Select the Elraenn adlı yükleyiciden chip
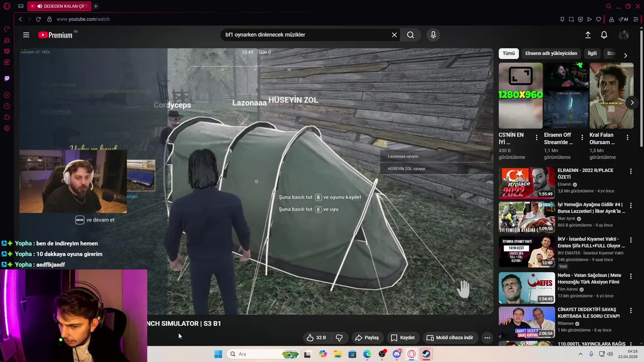The image size is (644, 362). (x=551, y=53)
